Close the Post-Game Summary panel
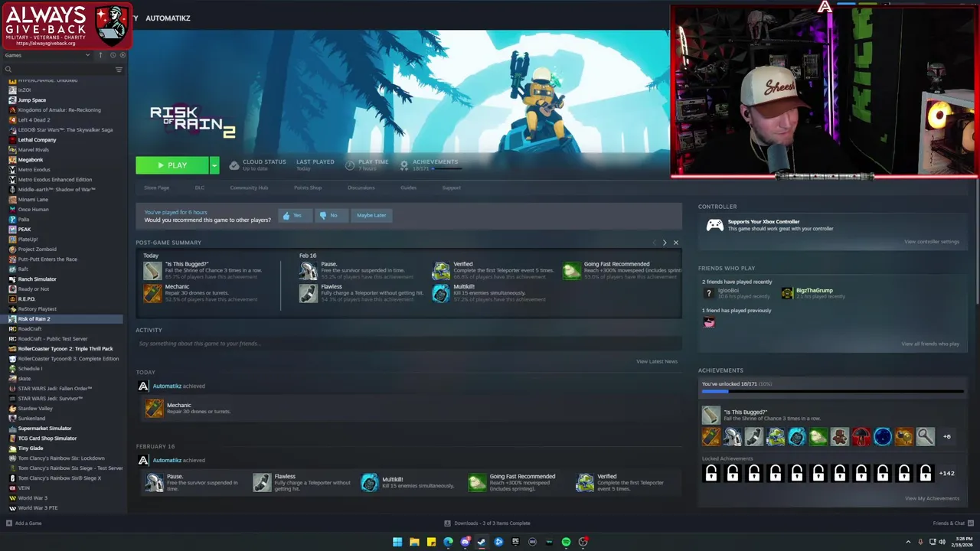Image resolution: width=980 pixels, height=551 pixels. coord(675,243)
